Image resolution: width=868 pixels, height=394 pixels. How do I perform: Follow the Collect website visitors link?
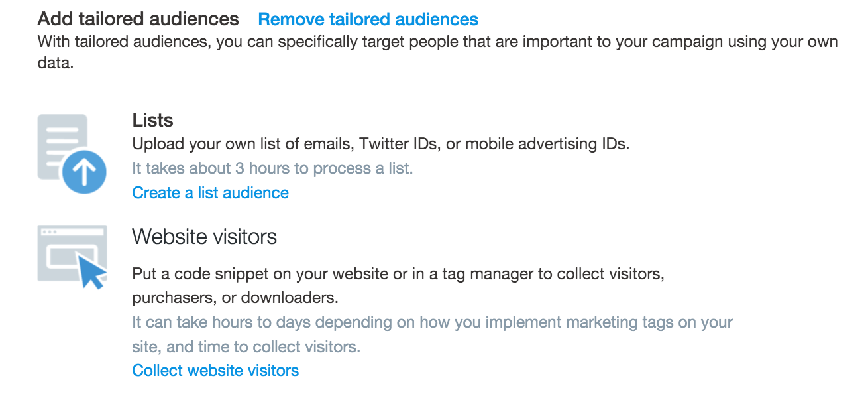(215, 370)
